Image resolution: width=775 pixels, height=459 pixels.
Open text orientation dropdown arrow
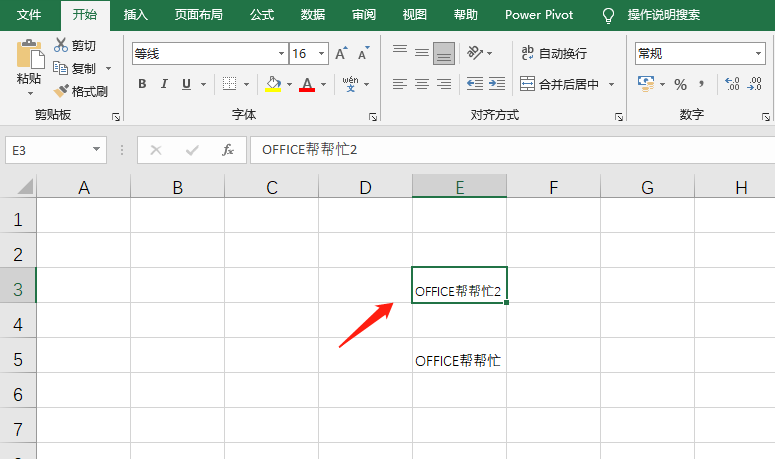(x=490, y=53)
